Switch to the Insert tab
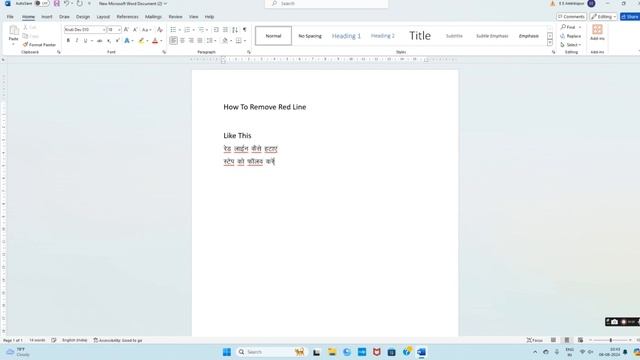 pos(47,17)
